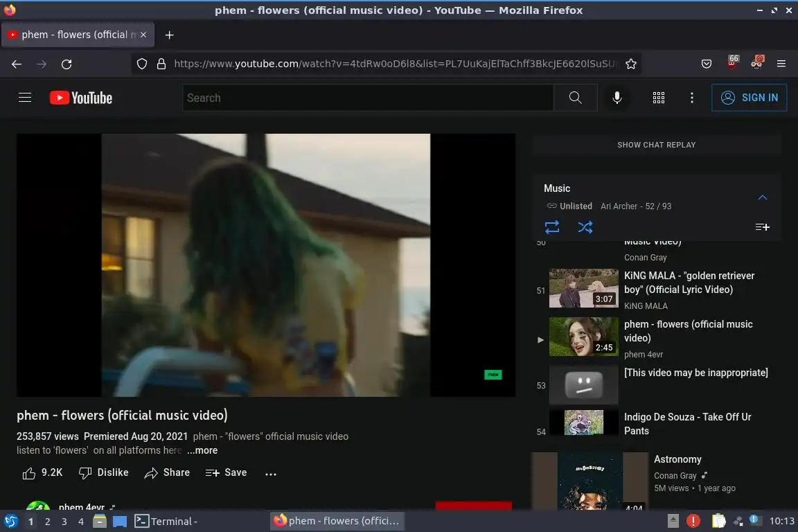Switch to workspace 3 in taskbar

click(64, 522)
